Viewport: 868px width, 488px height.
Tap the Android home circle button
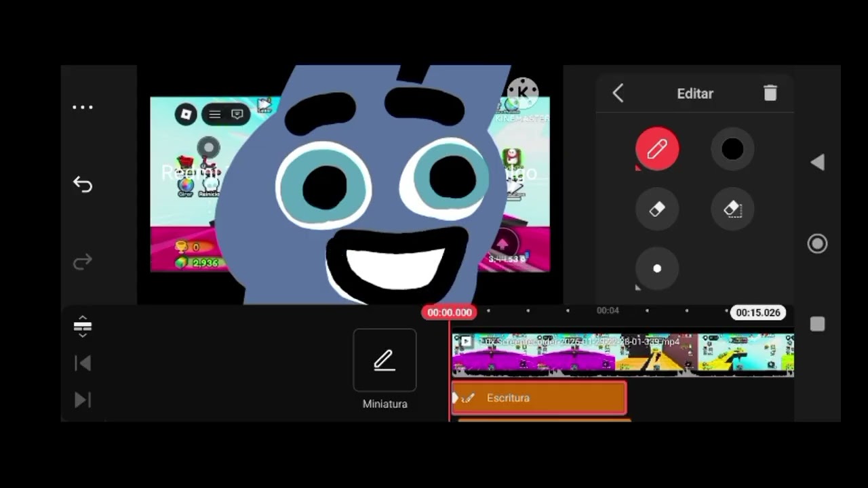pos(817,244)
